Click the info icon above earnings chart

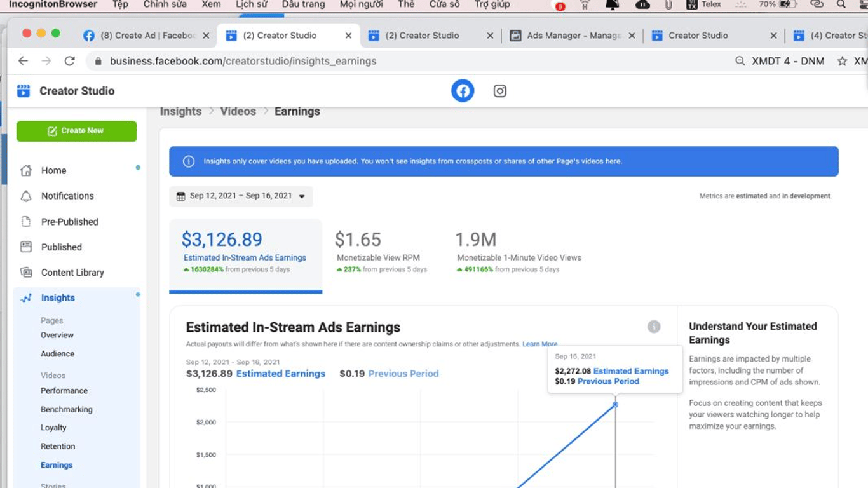tap(654, 327)
